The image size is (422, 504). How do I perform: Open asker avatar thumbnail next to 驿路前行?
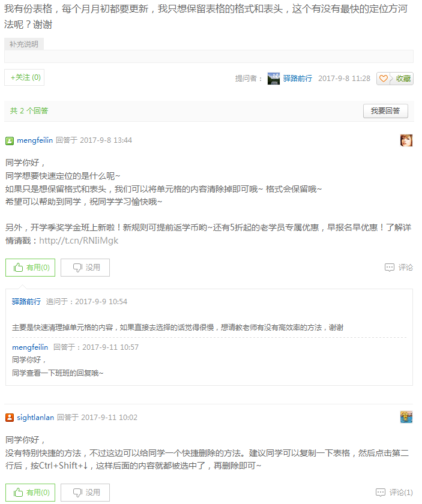[273, 79]
